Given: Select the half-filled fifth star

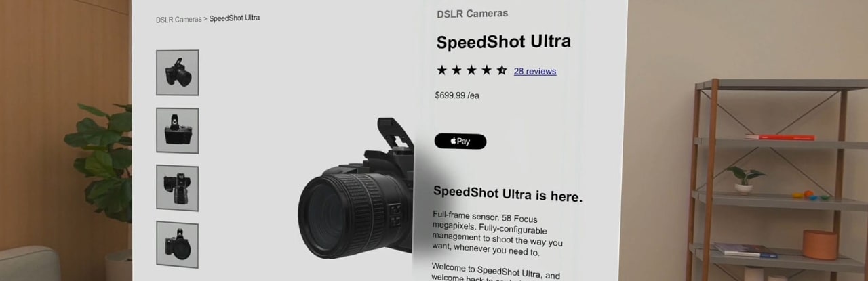Looking at the screenshot, I should (501, 70).
